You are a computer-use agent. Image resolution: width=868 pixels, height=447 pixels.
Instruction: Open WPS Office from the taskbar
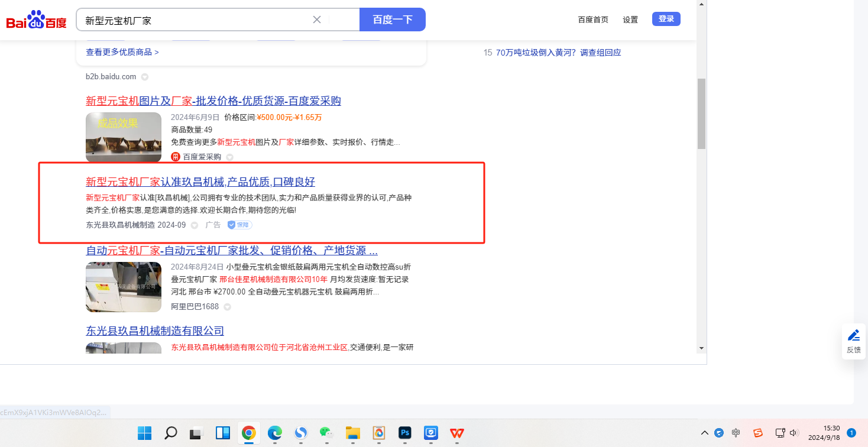(x=457, y=433)
